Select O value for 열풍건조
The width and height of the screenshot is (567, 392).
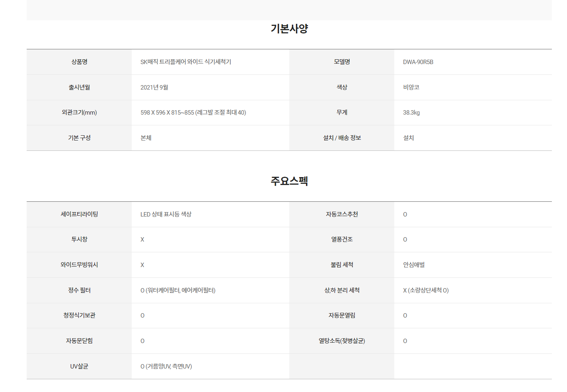[405, 240]
